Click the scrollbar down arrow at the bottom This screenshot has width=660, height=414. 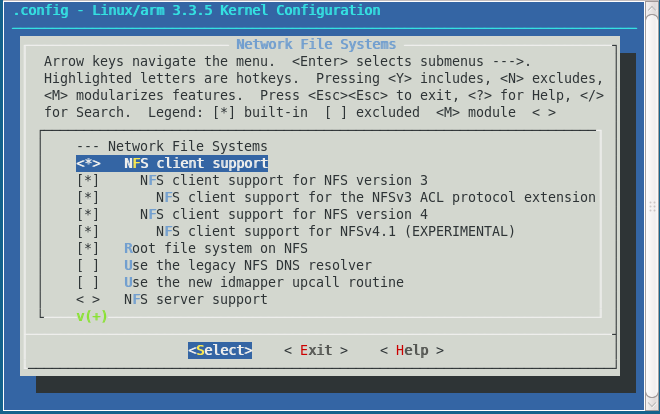(652, 405)
